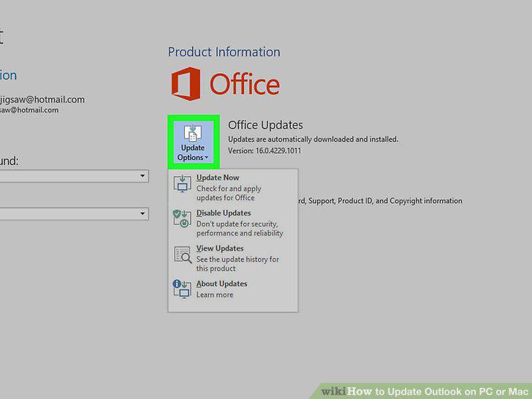Click the Update Now monitor icon
Image resolution: width=532 pixels, height=399 pixels.
click(x=182, y=183)
